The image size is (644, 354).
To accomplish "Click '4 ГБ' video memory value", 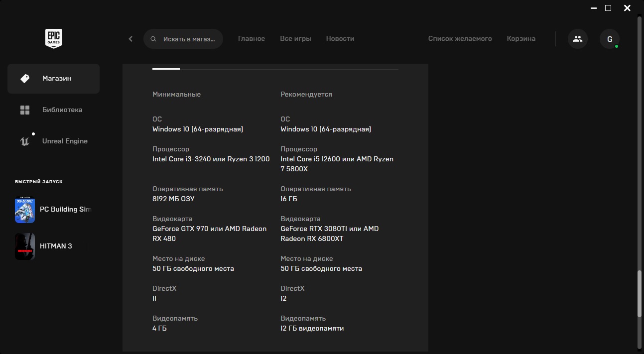I will pos(159,329).
